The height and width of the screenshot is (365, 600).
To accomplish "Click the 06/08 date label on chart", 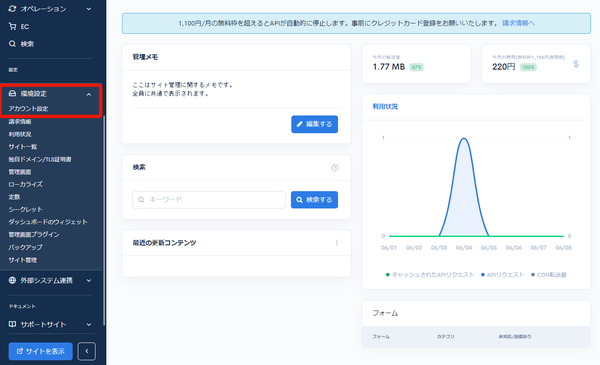I will (x=563, y=248).
